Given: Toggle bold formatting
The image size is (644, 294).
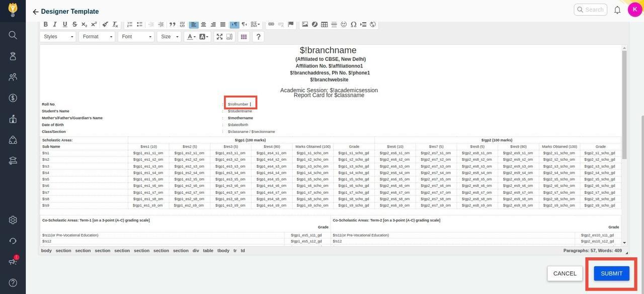Looking at the screenshot, I should point(46,24).
